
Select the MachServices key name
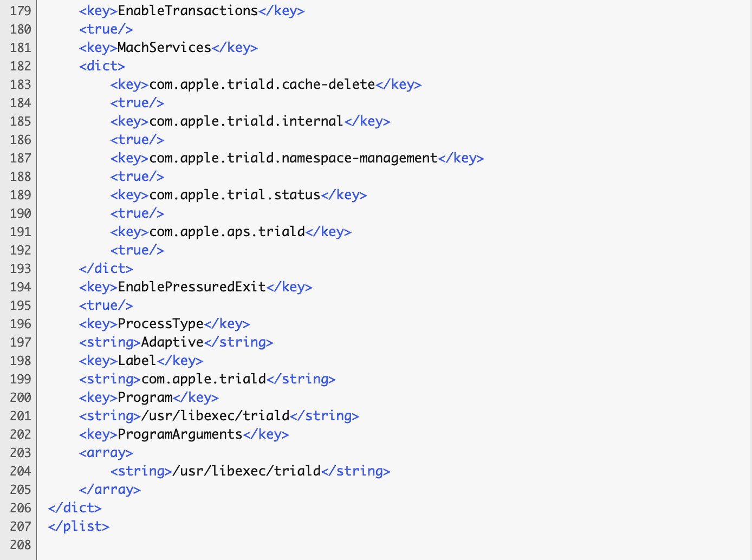[x=164, y=48]
